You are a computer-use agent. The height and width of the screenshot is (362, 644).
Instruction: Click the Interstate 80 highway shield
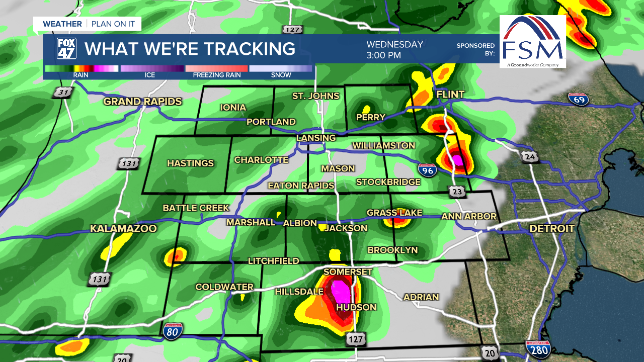(173, 330)
